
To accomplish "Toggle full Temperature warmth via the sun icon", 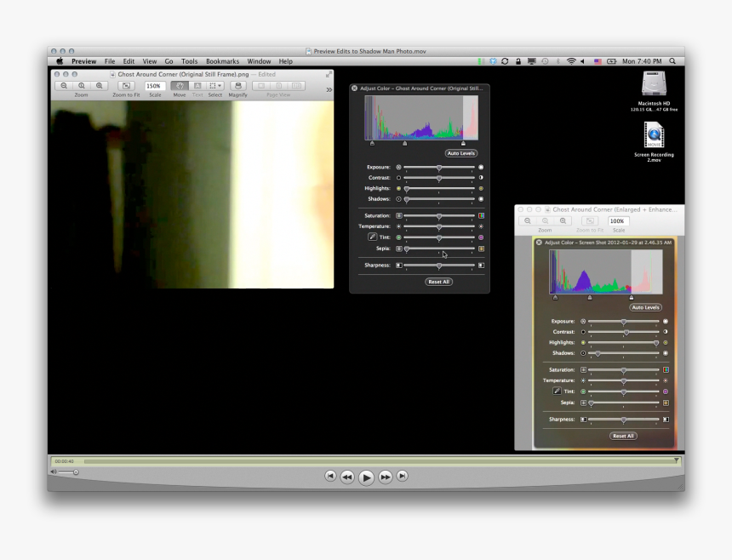I will (481, 226).
